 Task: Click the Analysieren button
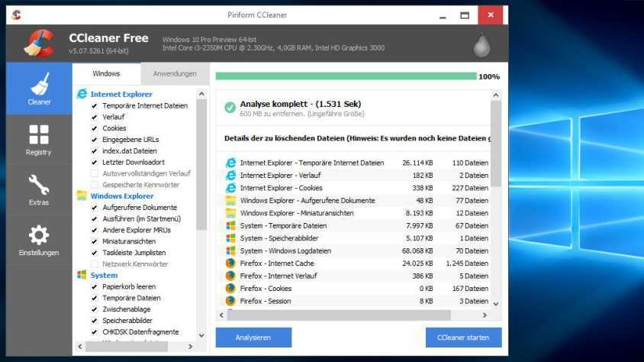(253, 338)
